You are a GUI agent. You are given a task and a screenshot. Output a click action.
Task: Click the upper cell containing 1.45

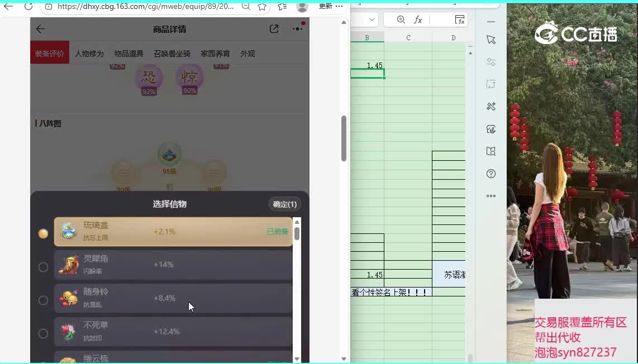click(367, 65)
